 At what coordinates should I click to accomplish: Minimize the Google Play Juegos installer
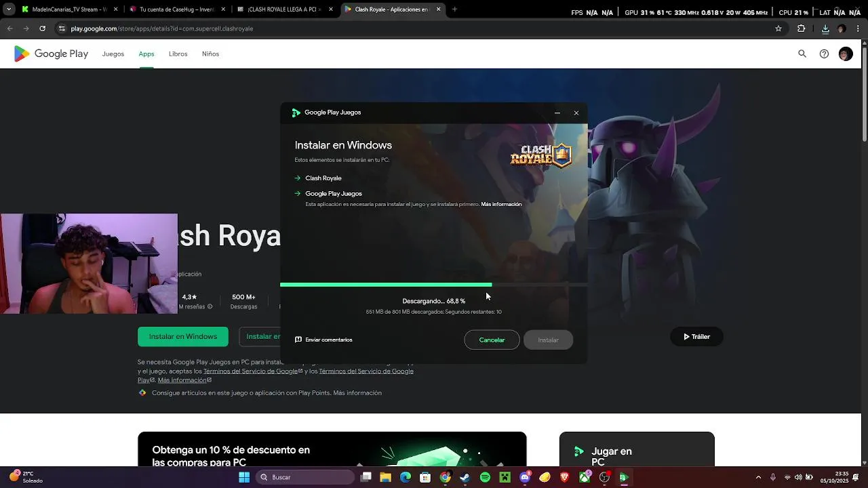point(557,113)
